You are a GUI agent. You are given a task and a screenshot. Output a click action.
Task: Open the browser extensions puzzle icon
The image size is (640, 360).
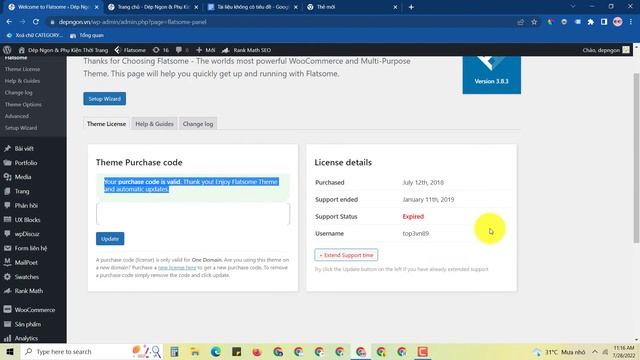[590, 22]
